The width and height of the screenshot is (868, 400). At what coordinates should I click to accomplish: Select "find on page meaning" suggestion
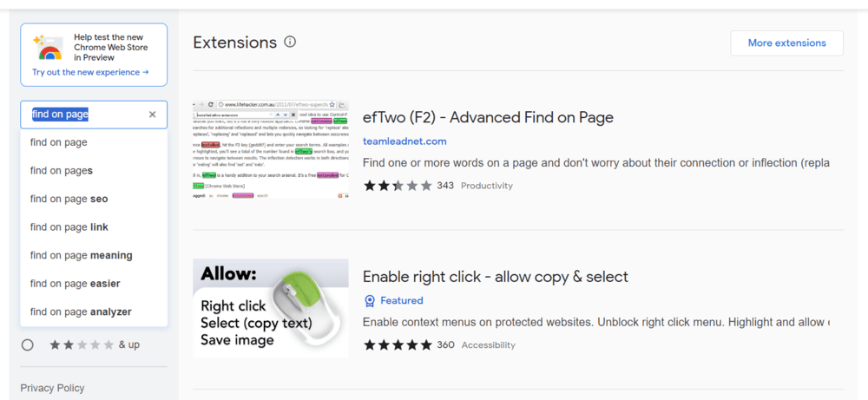[82, 255]
